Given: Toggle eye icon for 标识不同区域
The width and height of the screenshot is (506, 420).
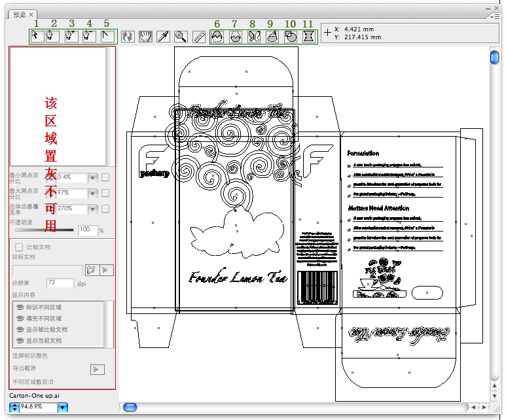Looking at the screenshot, I should [20, 307].
